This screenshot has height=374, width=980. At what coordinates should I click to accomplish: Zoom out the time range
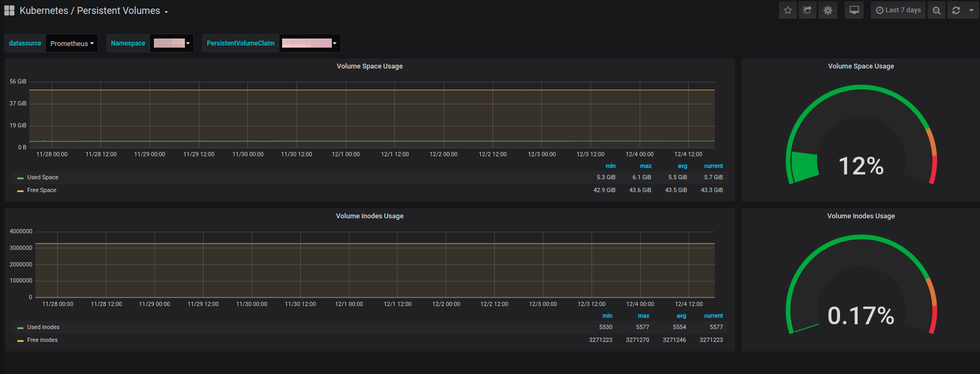point(936,10)
